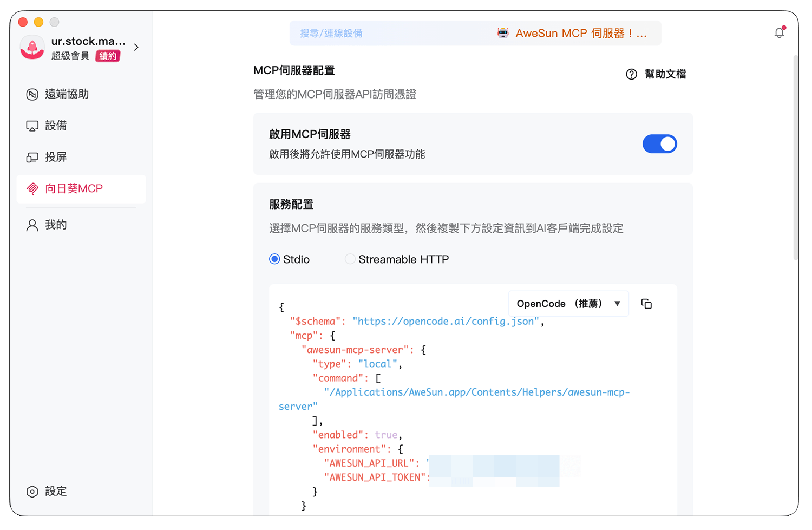This screenshot has width=812, height=530.
Task: Click the "enabled": true line
Action: [x=357, y=435]
